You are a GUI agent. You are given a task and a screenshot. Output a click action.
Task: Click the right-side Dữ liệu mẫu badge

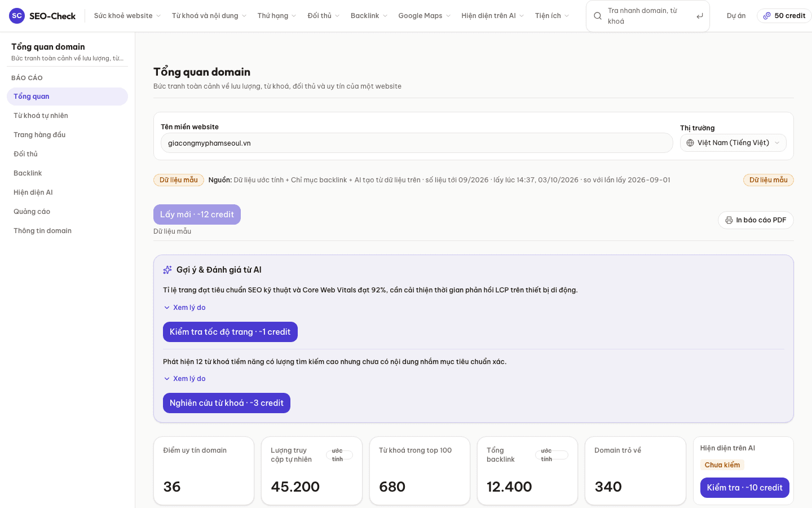[x=769, y=180]
